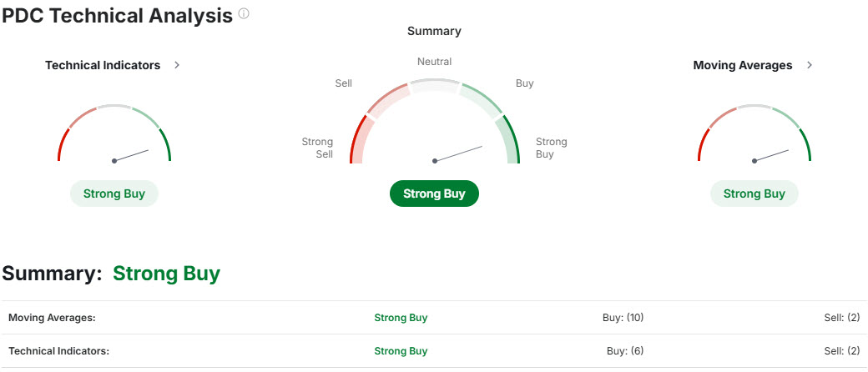The height and width of the screenshot is (372, 868).
Task: Click the dark green Summary Strong Buy button
Action: coord(434,194)
